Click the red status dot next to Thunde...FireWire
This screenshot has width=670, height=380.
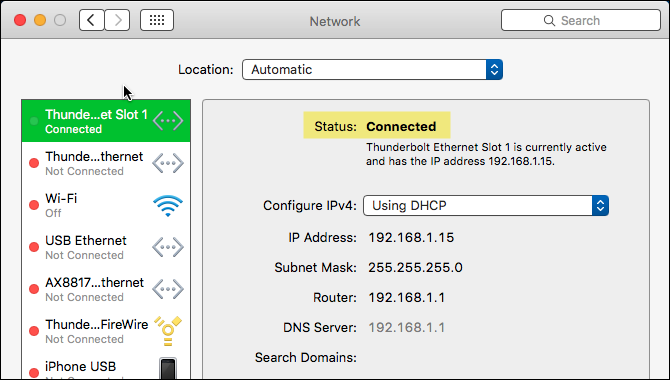tap(34, 331)
